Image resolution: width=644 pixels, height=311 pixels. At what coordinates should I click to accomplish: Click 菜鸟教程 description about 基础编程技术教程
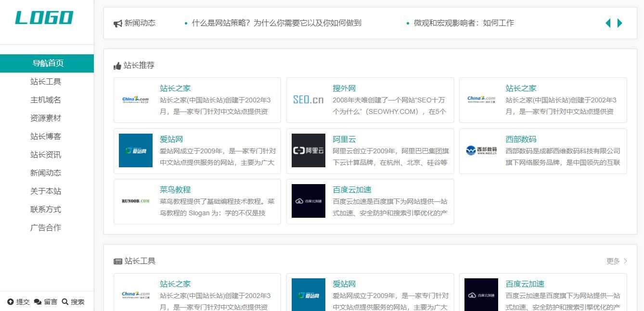217,207
